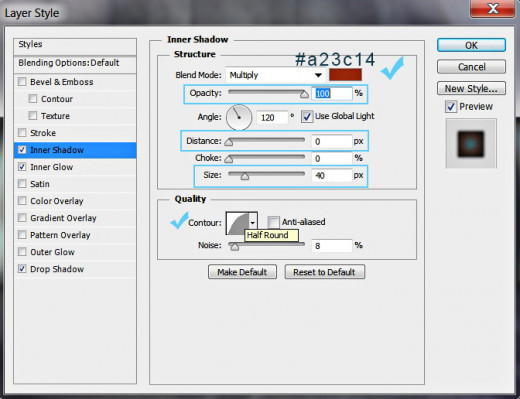Viewport: 520px width, 399px height.
Task: Open the Satin settings panel
Action: [x=40, y=184]
